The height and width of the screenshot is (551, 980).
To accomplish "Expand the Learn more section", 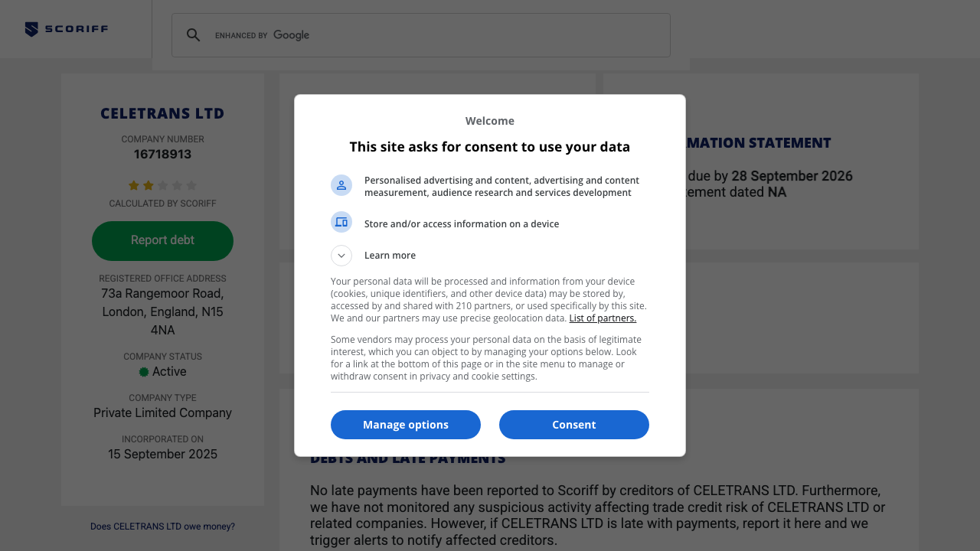I will click(x=390, y=255).
